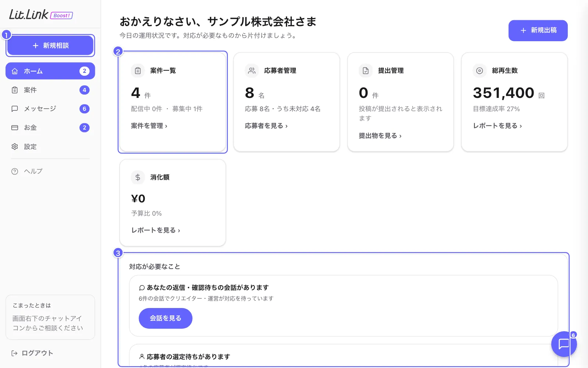588x368 pixels.
Task: Click the chat icon beside あなたの返信 heading
Action: 142,288
